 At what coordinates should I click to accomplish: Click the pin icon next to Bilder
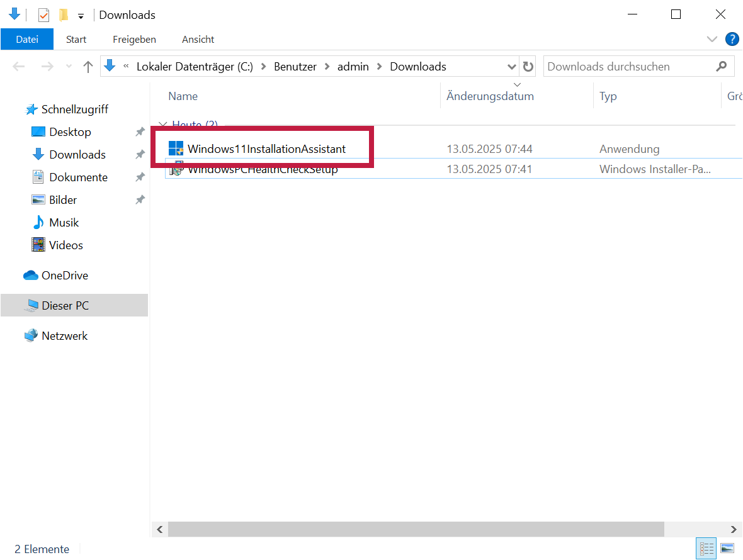pos(140,200)
